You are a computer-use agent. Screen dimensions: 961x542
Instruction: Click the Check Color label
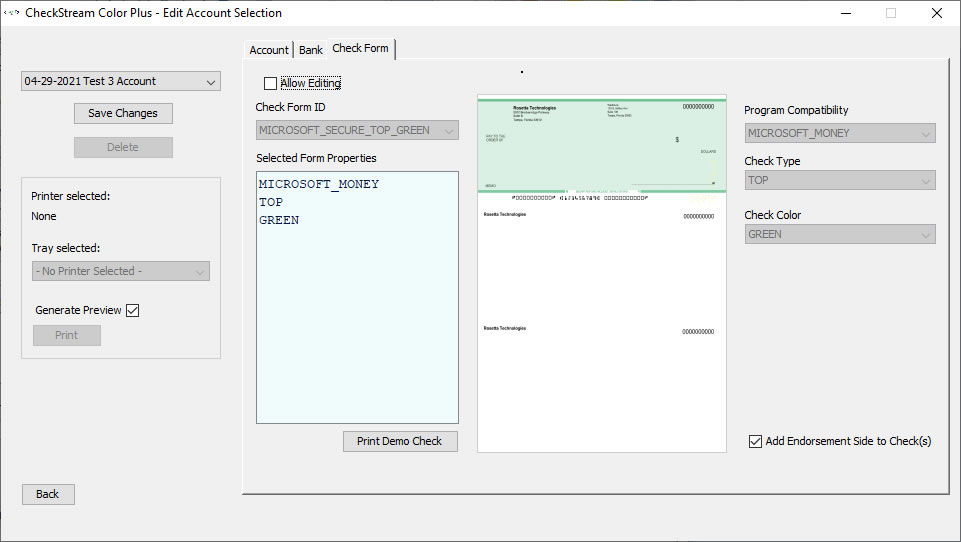pyautogui.click(x=773, y=215)
